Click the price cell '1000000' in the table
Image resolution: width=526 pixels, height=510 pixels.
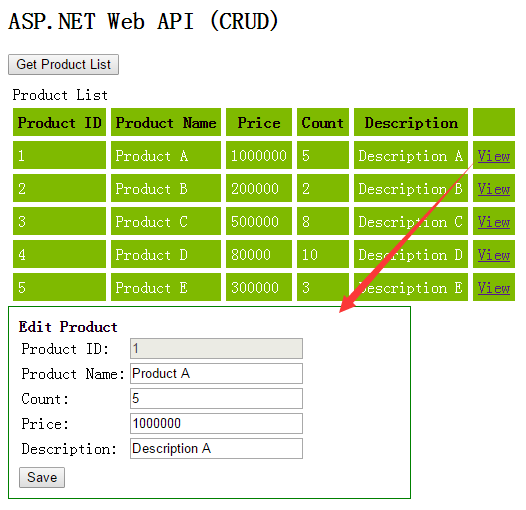point(259,155)
